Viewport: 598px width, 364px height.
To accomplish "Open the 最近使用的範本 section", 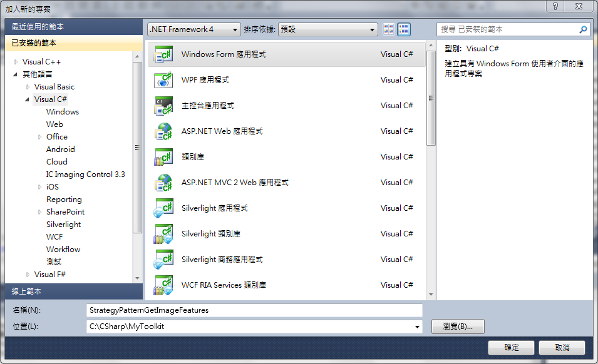I will pyautogui.click(x=74, y=27).
